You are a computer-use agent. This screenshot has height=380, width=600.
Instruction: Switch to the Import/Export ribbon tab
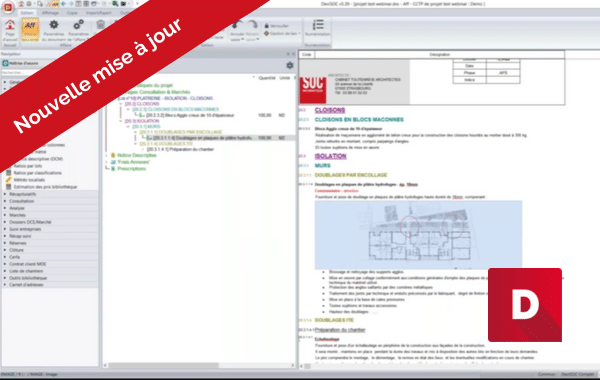pyautogui.click(x=99, y=13)
